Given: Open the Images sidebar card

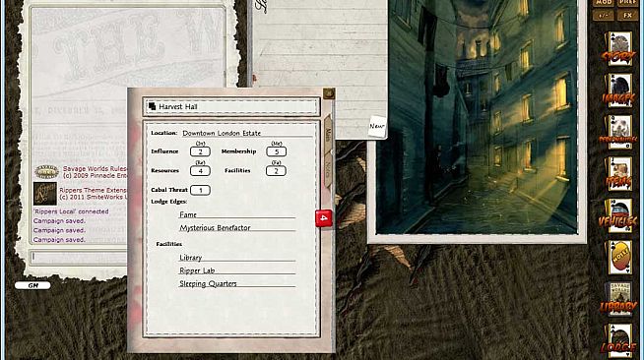Looking at the screenshot, I should point(619,90).
